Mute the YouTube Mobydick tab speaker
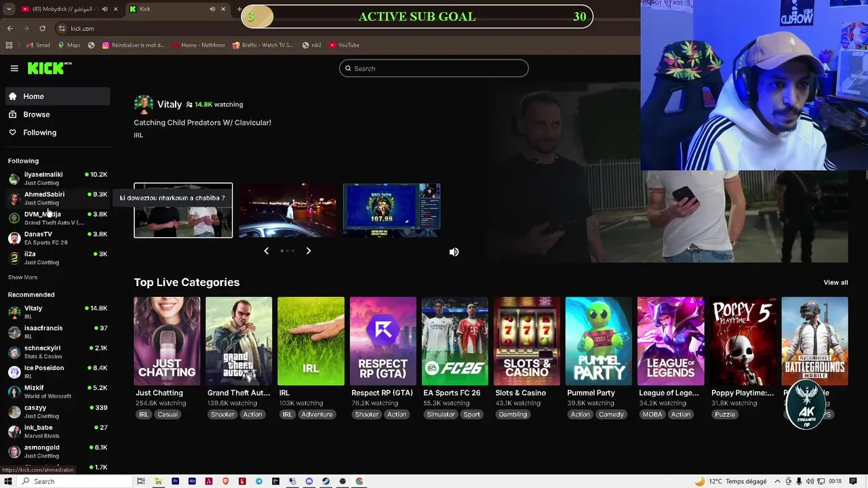The height and width of the screenshot is (488, 868). click(x=104, y=9)
